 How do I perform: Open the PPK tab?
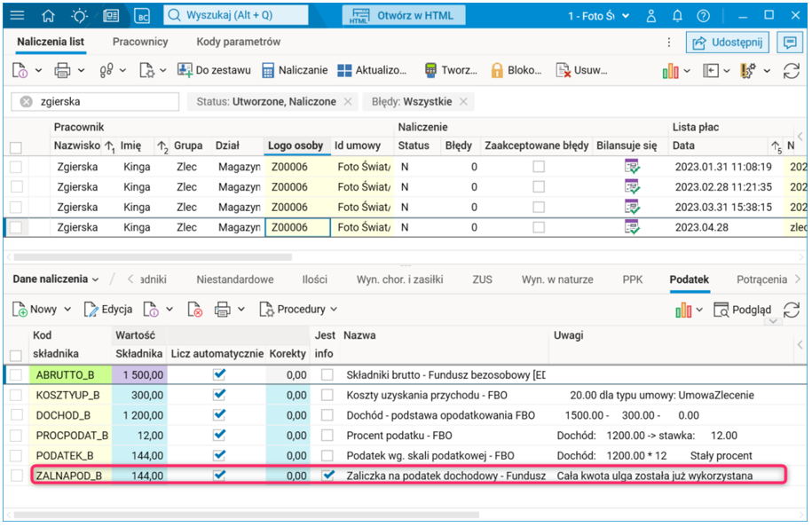tap(633, 279)
